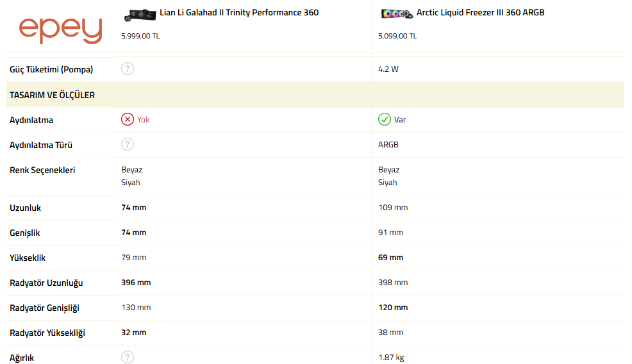Click the epey logo
The width and height of the screenshot is (632, 364).
[60, 29]
